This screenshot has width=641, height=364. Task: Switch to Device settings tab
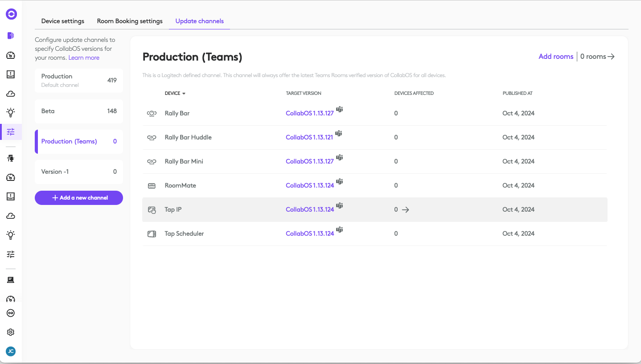tap(63, 21)
